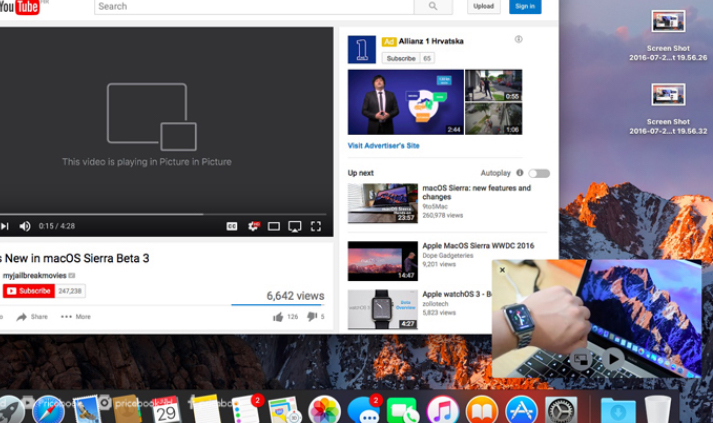Dislike the video with thumbs down

pyautogui.click(x=312, y=316)
